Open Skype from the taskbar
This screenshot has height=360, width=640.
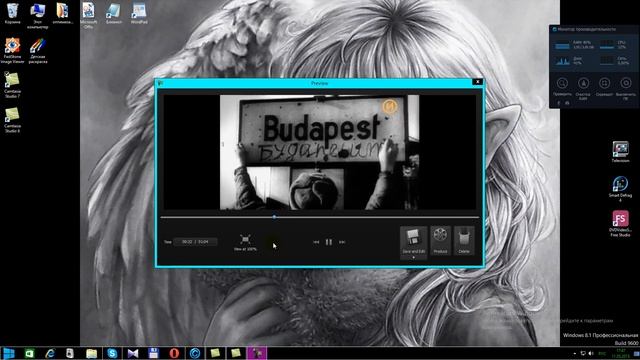[x=112, y=353]
